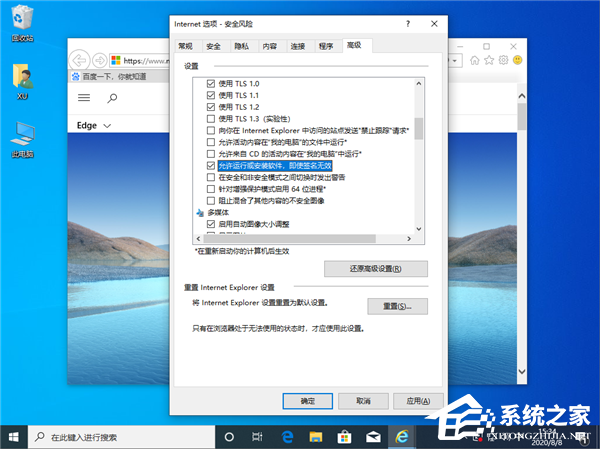Click the OK (确定) button
Screen dimensions: 600x449
click(x=308, y=401)
